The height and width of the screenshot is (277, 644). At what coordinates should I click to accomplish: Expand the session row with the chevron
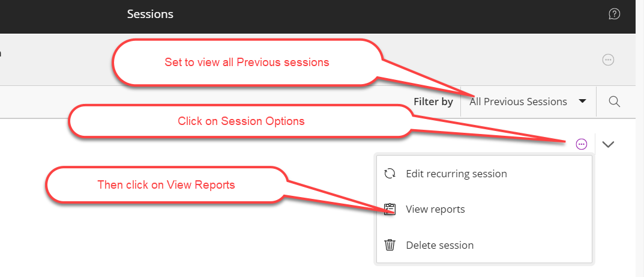(608, 144)
